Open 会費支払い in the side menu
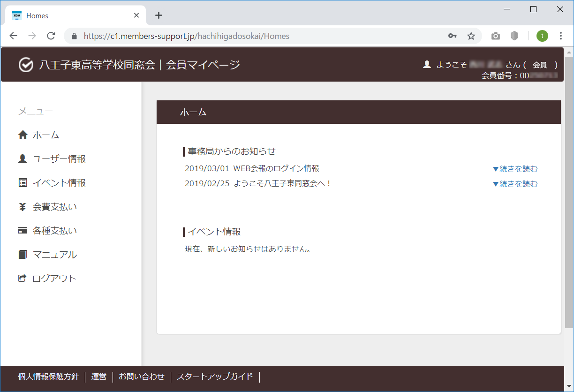 click(x=55, y=207)
